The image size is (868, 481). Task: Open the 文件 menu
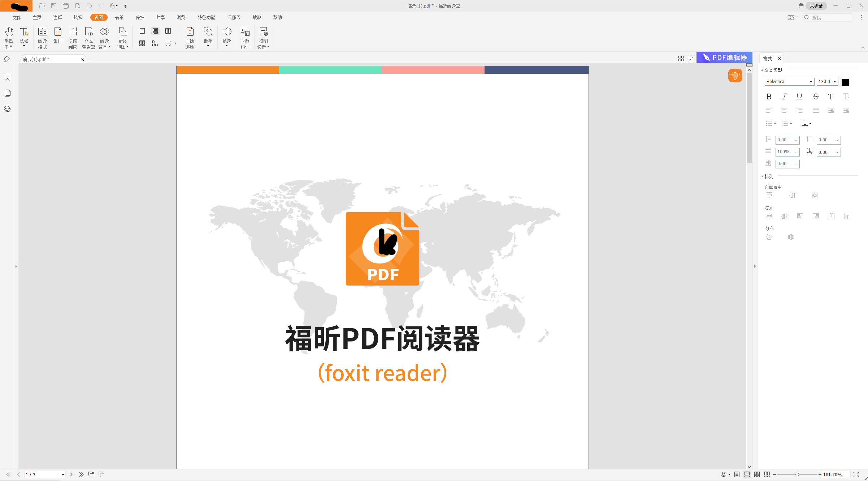(17, 17)
